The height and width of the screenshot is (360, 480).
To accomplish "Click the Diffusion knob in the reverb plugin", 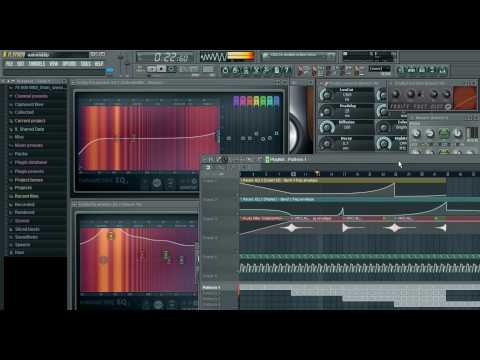I will [x=327, y=127].
